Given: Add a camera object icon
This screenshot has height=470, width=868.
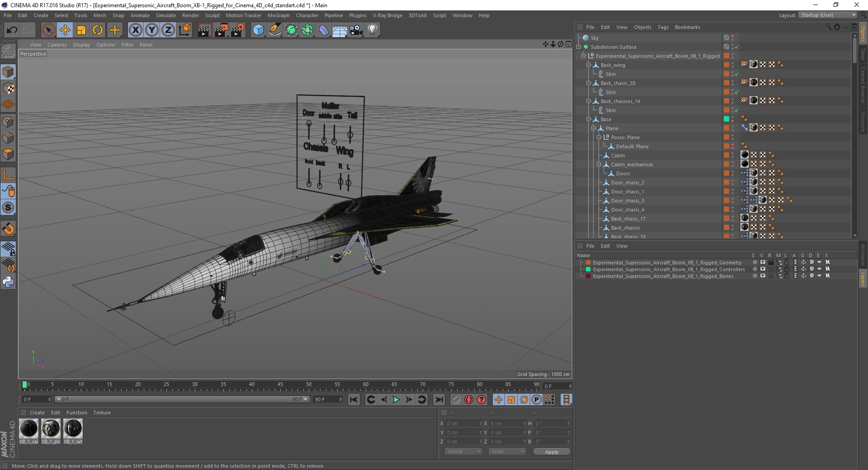Looking at the screenshot, I should pos(356,30).
